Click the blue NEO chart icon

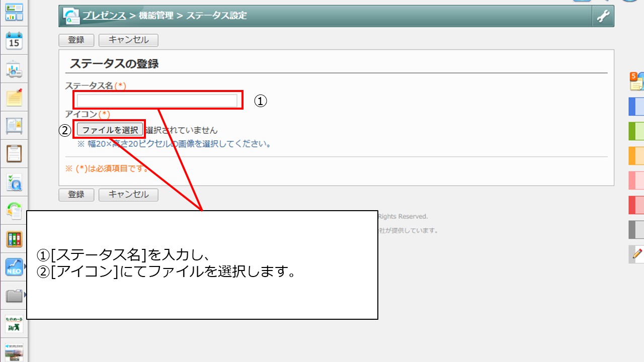coord(14,267)
